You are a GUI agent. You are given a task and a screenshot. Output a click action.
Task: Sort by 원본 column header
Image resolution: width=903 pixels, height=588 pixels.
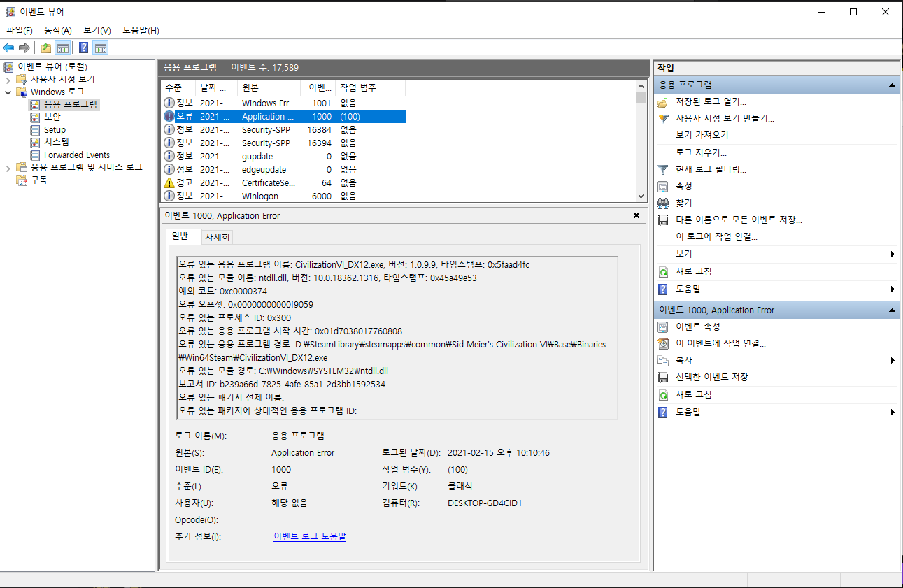pyautogui.click(x=269, y=88)
